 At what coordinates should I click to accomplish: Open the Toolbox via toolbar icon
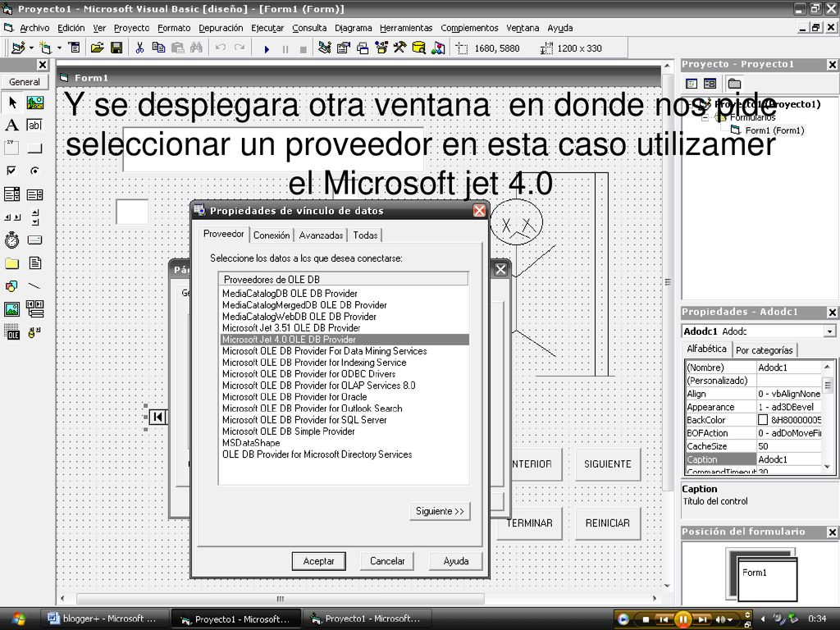coord(399,48)
